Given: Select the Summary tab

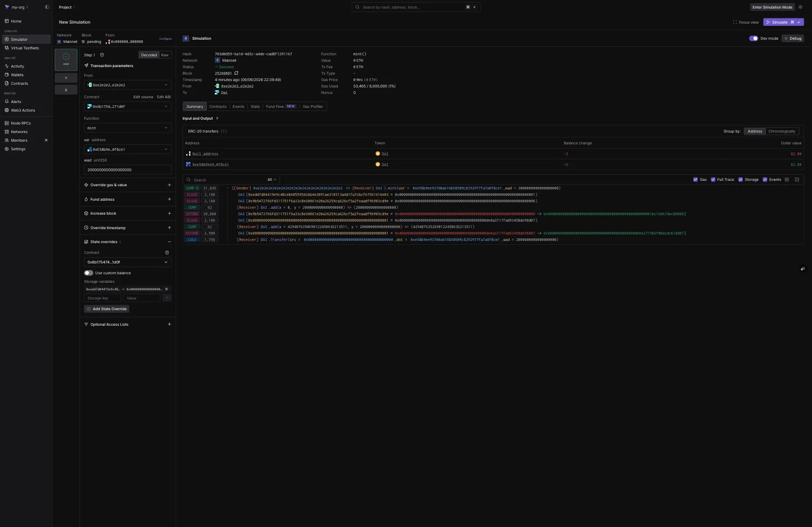Looking at the screenshot, I should 194,106.
